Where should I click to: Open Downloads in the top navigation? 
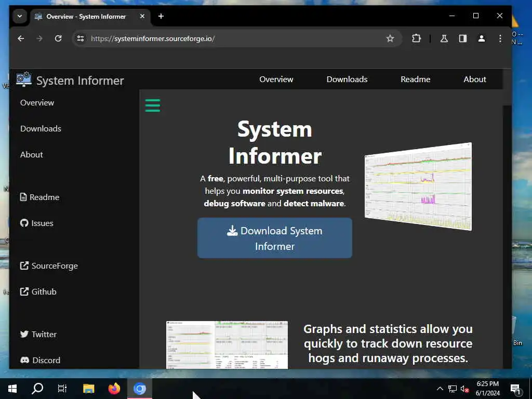(x=347, y=79)
